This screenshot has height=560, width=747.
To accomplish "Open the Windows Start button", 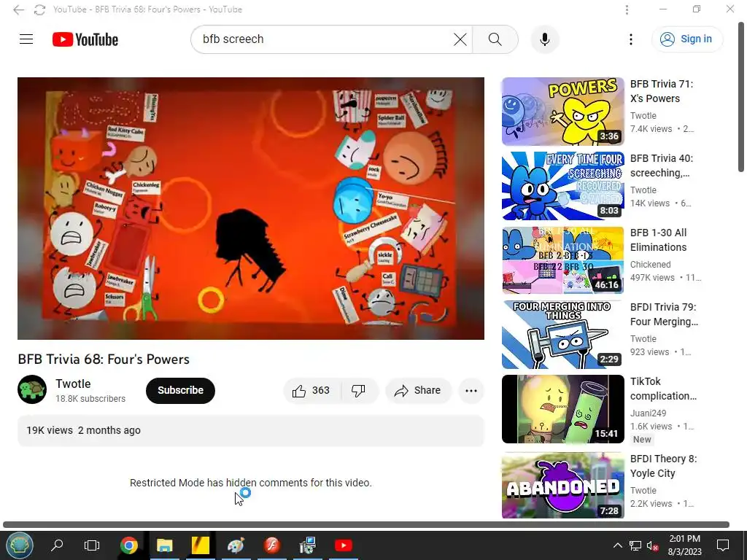I will pos(19,545).
